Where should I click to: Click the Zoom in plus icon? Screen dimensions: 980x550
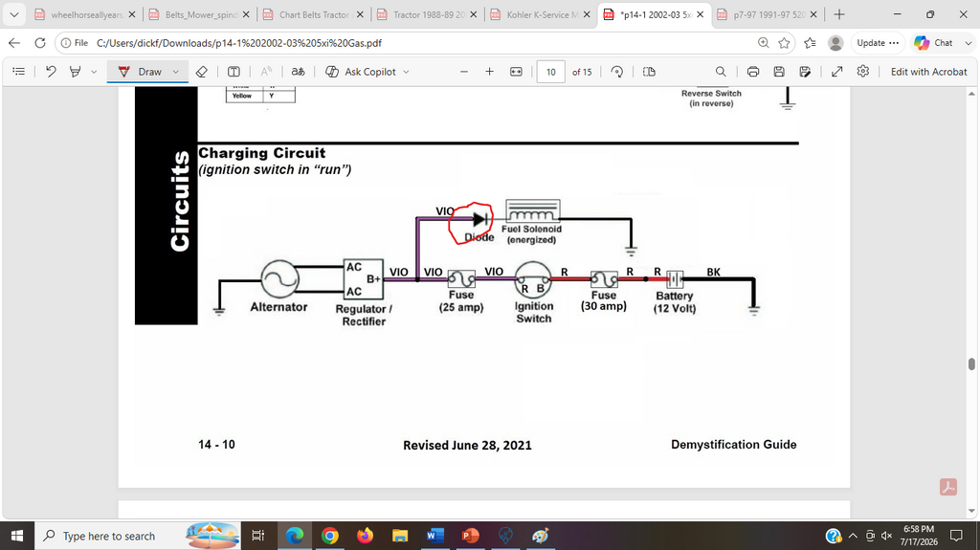tap(489, 72)
